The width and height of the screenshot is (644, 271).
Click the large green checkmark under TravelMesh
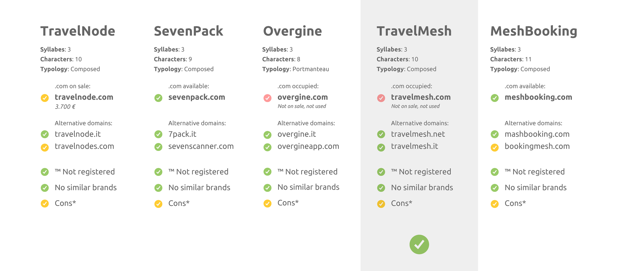click(x=419, y=244)
